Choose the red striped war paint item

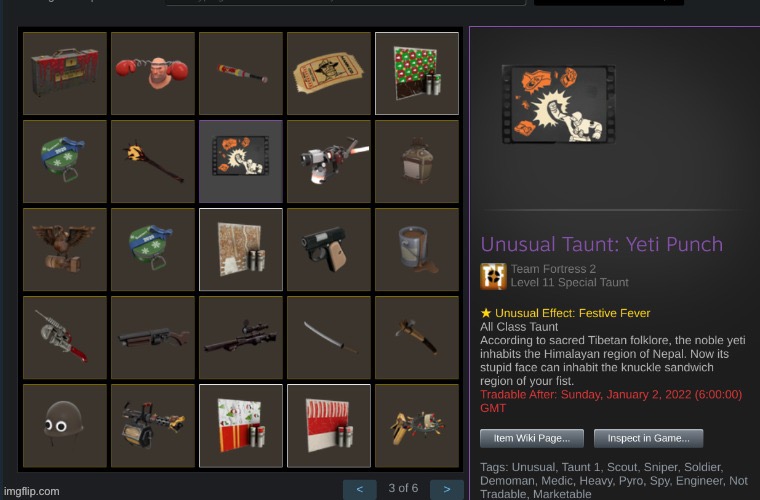pos(329,426)
